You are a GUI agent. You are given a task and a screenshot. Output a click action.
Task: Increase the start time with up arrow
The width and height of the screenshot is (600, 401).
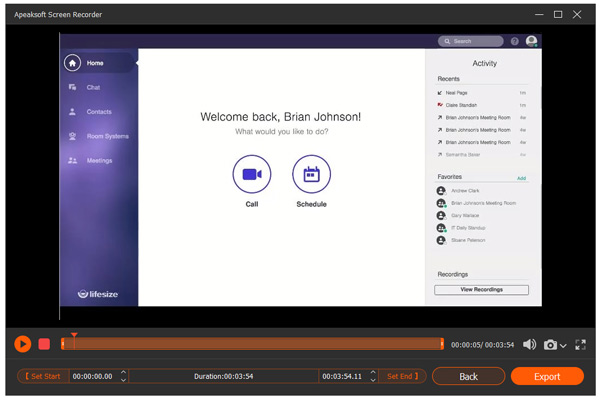click(123, 372)
